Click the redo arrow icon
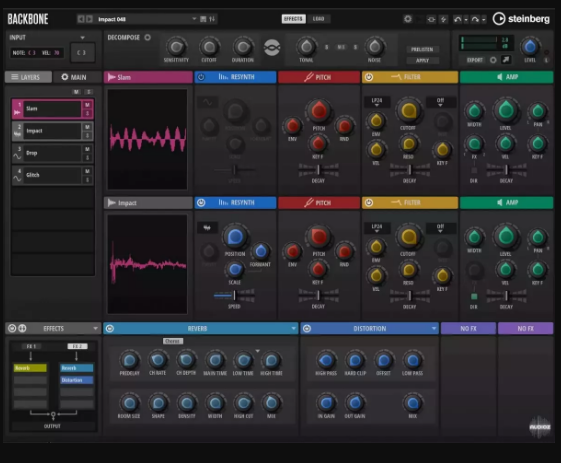 pyautogui.click(x=475, y=19)
